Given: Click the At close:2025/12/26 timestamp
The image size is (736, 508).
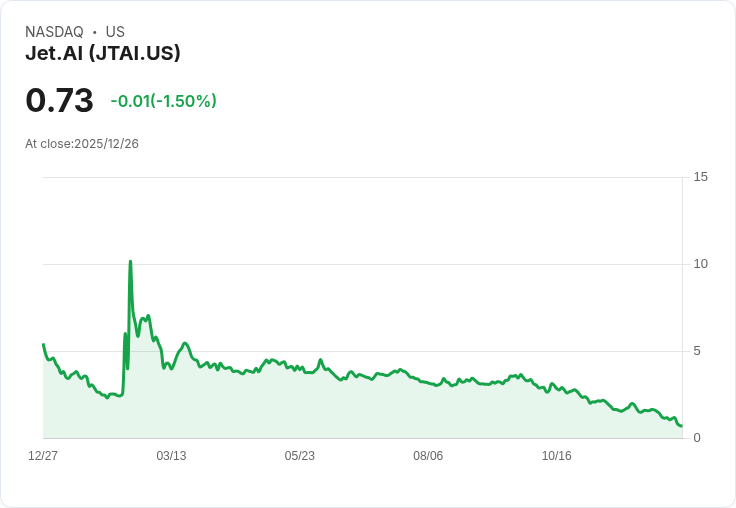Looking at the screenshot, I should point(82,144).
